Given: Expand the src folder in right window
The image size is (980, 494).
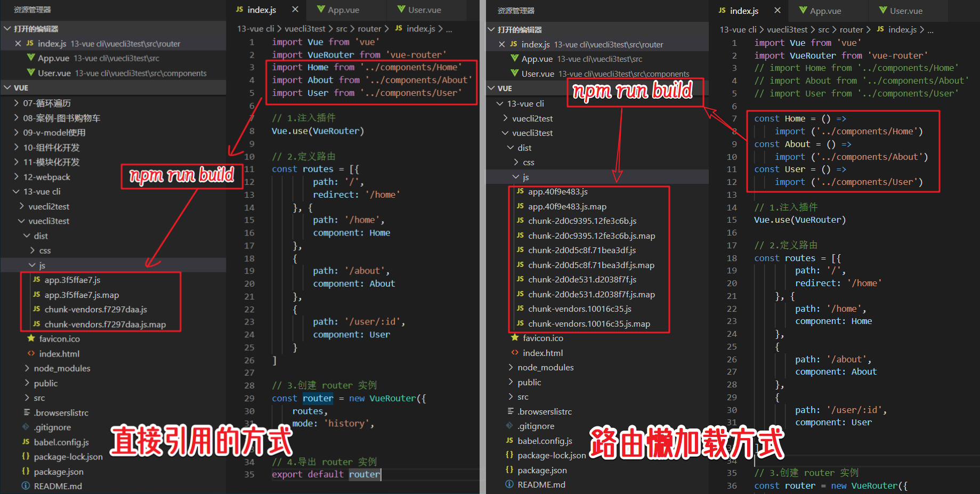Looking at the screenshot, I should coord(511,396).
